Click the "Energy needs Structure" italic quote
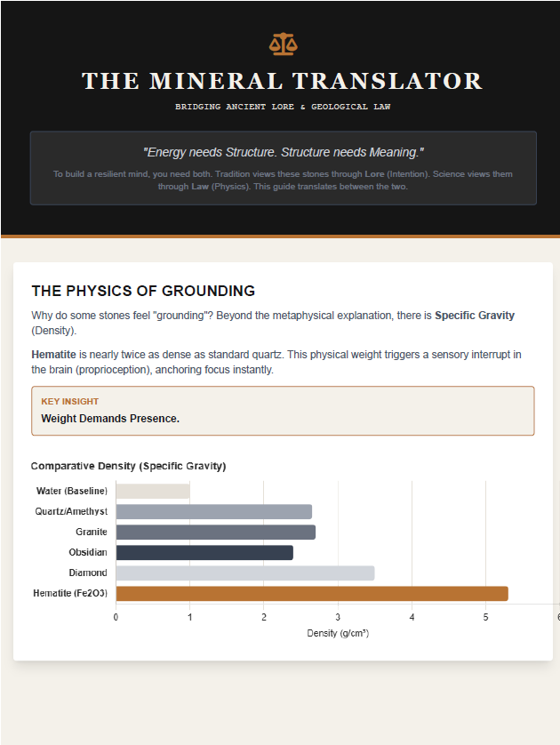 click(283, 153)
